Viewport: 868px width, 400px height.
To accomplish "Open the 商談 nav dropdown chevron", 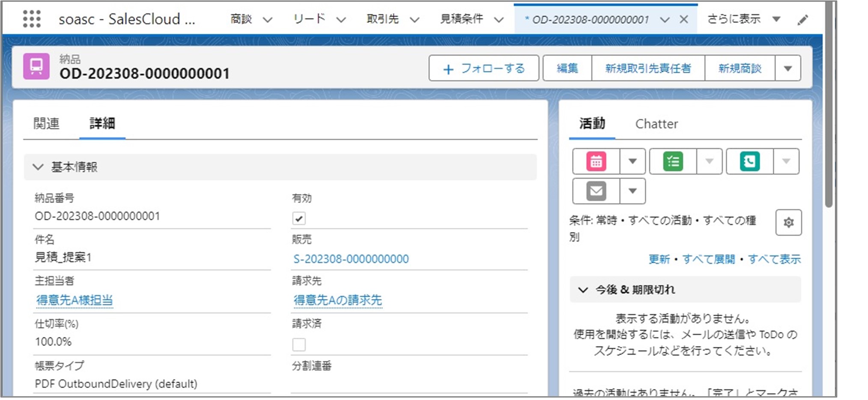I will 268,20.
